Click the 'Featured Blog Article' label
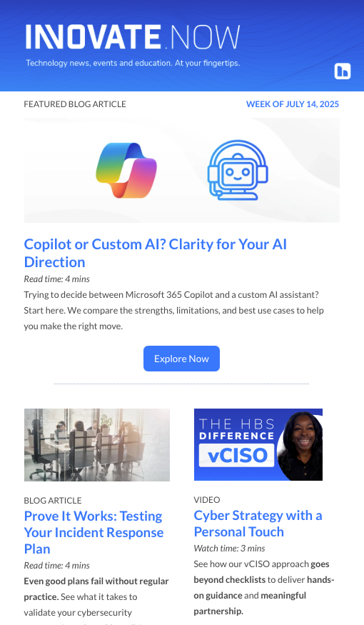The width and height of the screenshot is (364, 625). pos(75,104)
